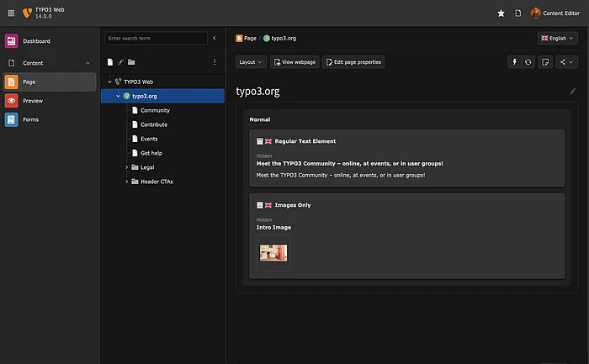Click Edit page properties button
Viewport: 589px width, 364px height.
click(x=353, y=61)
